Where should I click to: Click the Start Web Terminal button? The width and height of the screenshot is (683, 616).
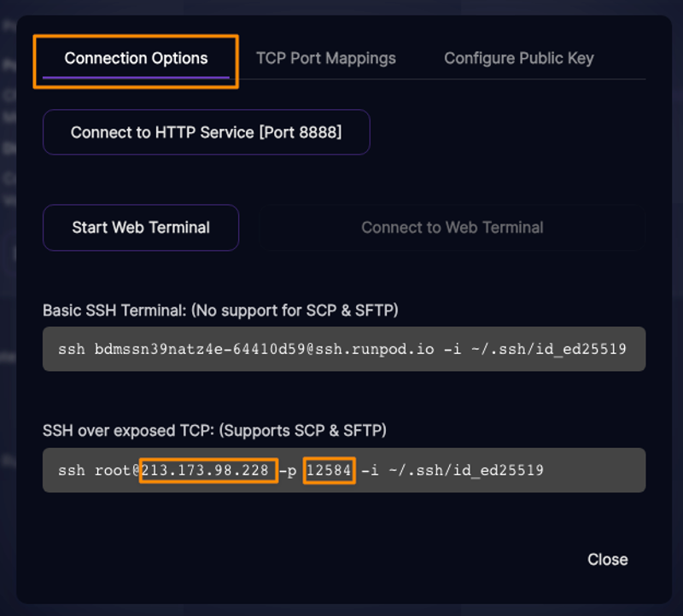point(141,228)
